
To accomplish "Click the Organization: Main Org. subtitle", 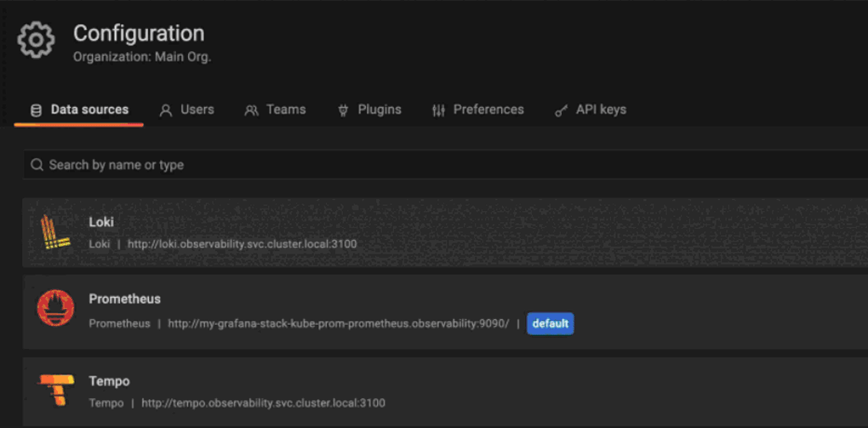I will click(x=142, y=57).
